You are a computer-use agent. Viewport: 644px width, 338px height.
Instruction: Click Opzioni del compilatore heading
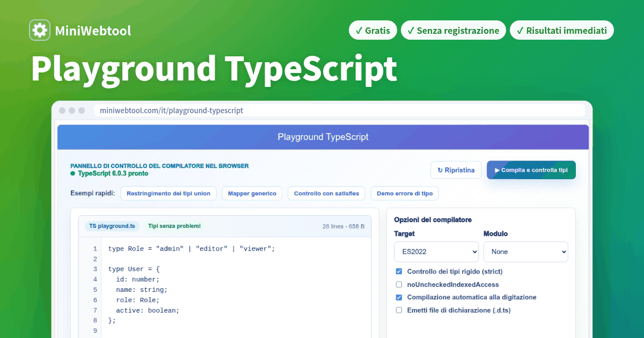pyautogui.click(x=433, y=220)
